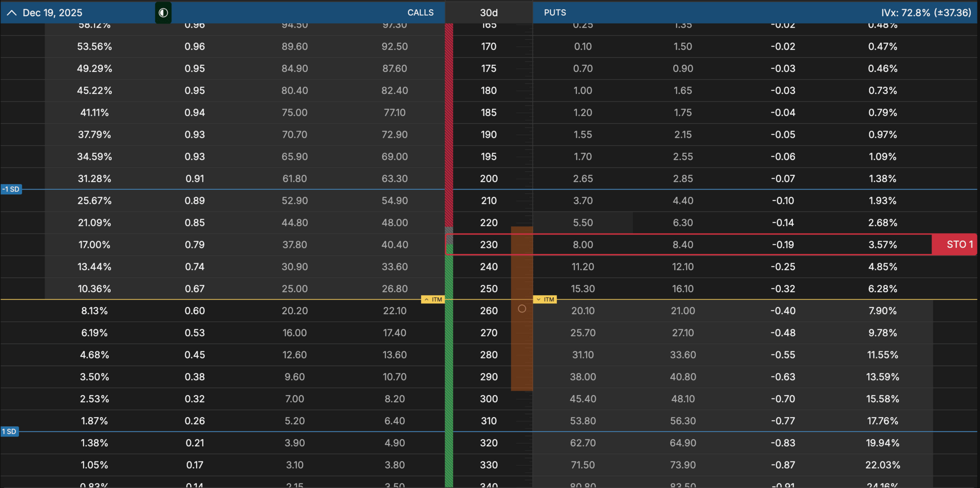The width and height of the screenshot is (980, 488).
Task: Click put bid 1.70 at strike 195
Action: coord(583,157)
